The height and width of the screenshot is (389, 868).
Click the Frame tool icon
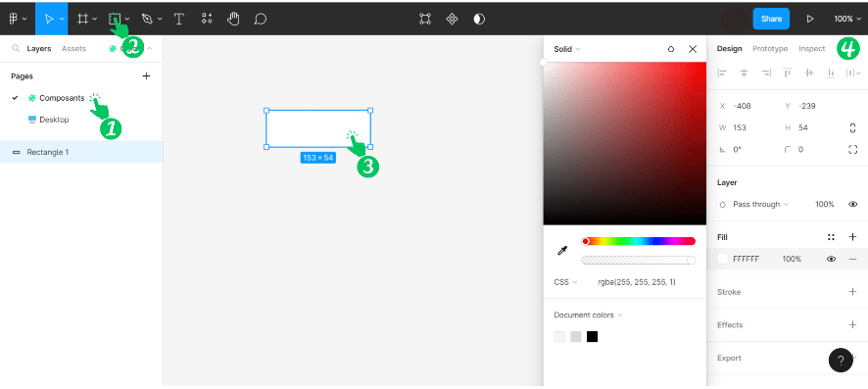tap(82, 19)
